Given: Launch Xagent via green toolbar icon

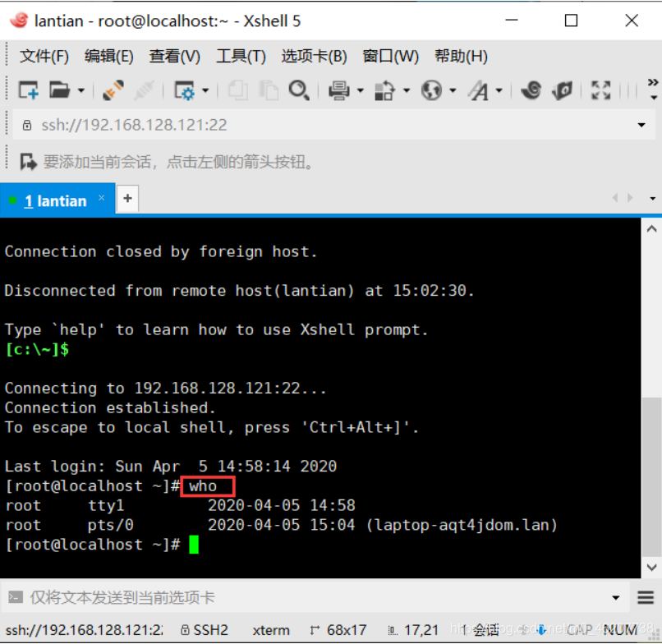Looking at the screenshot, I should 562,90.
